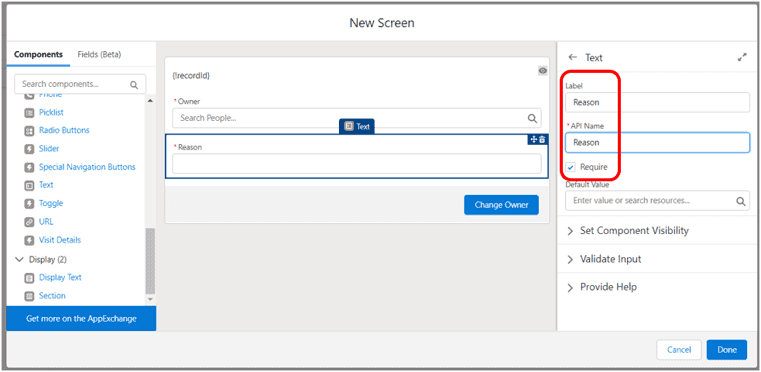This screenshot has height=372, width=761.
Task: Select Slider component link
Action: (49, 149)
